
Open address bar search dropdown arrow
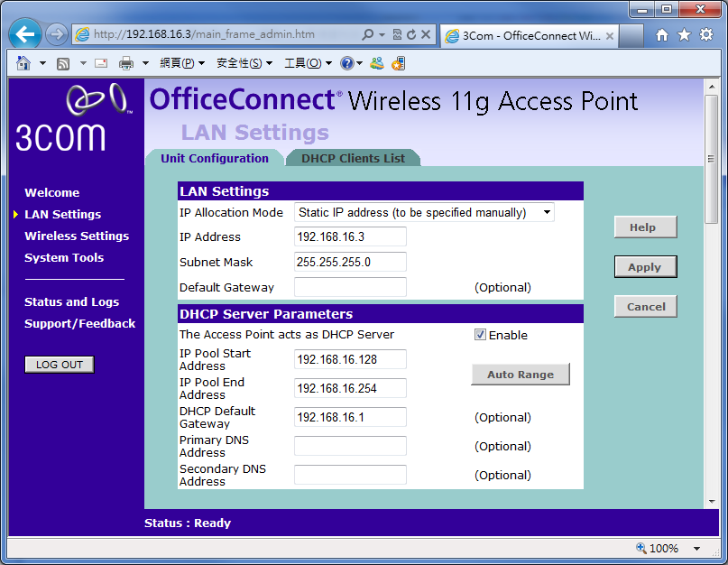tap(382, 34)
